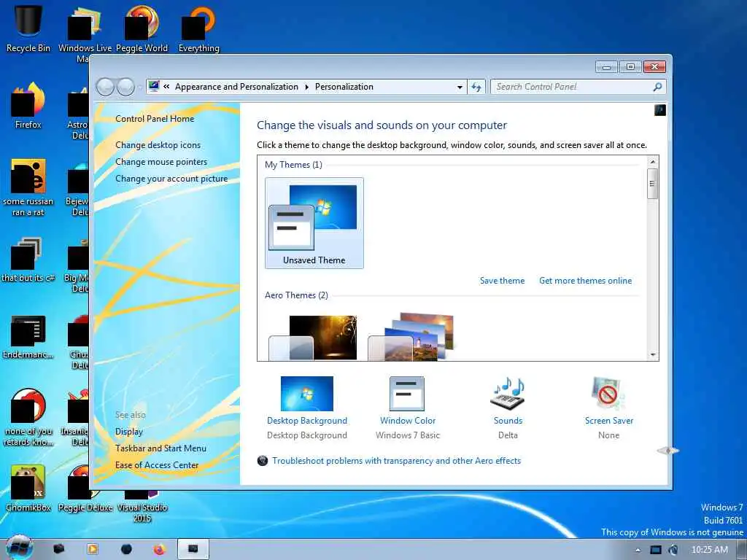The width and height of the screenshot is (747, 560).
Task: Open Firefox from the taskbar
Action: point(159,550)
